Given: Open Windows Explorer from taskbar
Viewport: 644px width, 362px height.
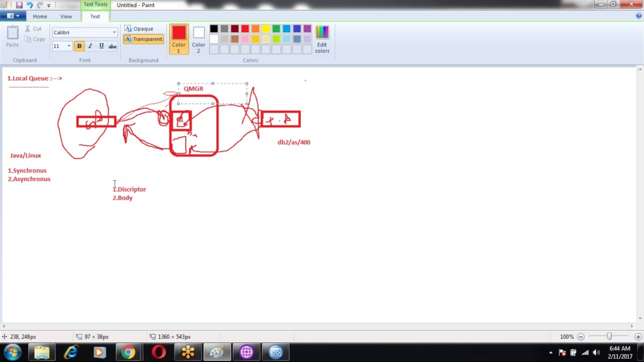Looking at the screenshot, I should point(42,352).
